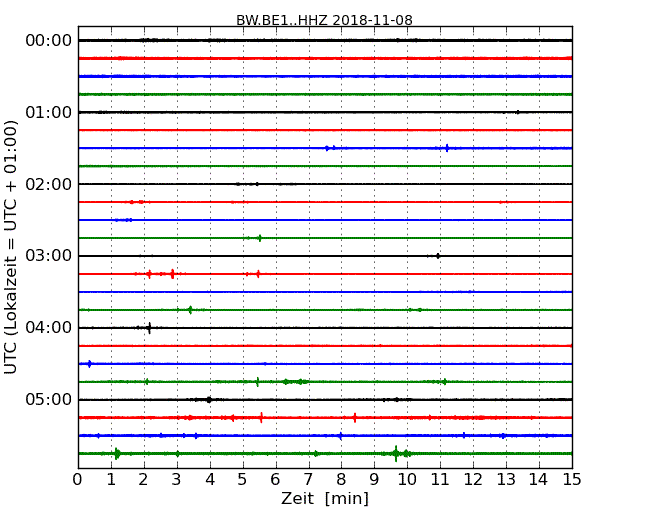650x520 pixels.
Task: Click the 8 tick on the minute axis
Action: (341, 480)
